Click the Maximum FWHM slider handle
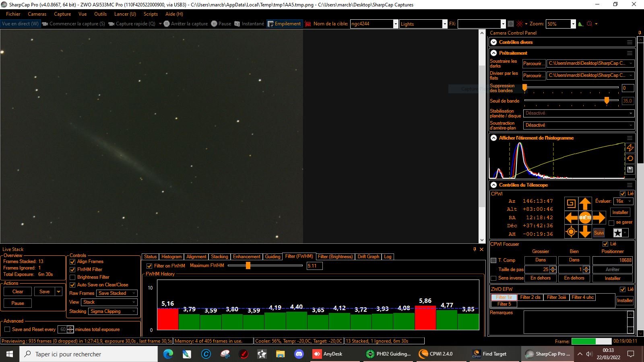This screenshot has width=644, height=362. 248,265
